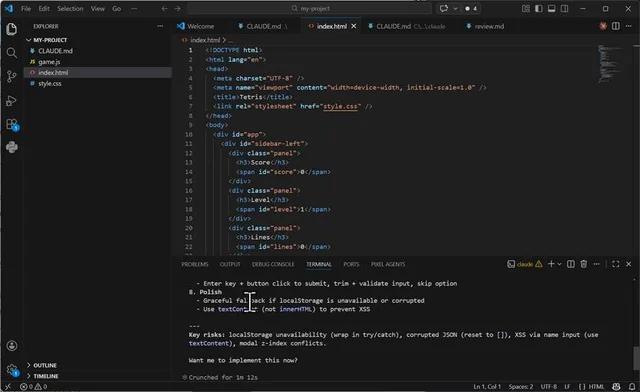Open the Accounts menu icon

12,346
